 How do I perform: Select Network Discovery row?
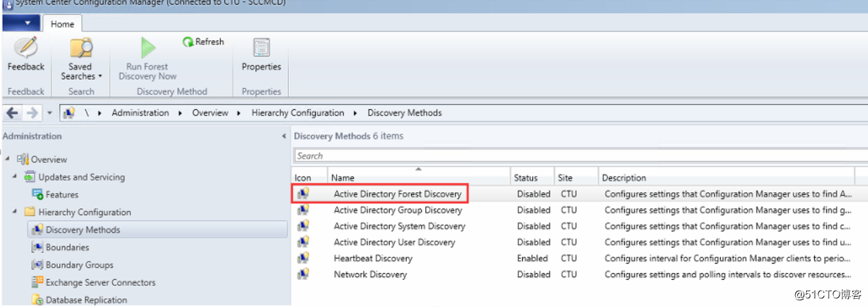581,274
